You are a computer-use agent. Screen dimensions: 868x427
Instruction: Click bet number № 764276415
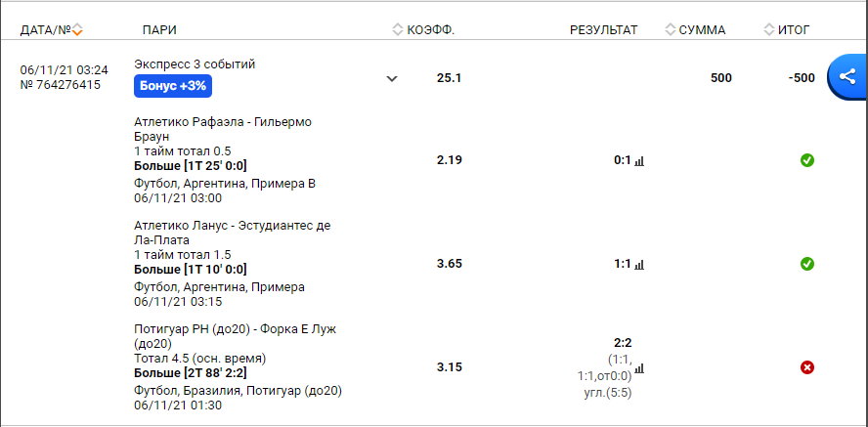pos(61,85)
